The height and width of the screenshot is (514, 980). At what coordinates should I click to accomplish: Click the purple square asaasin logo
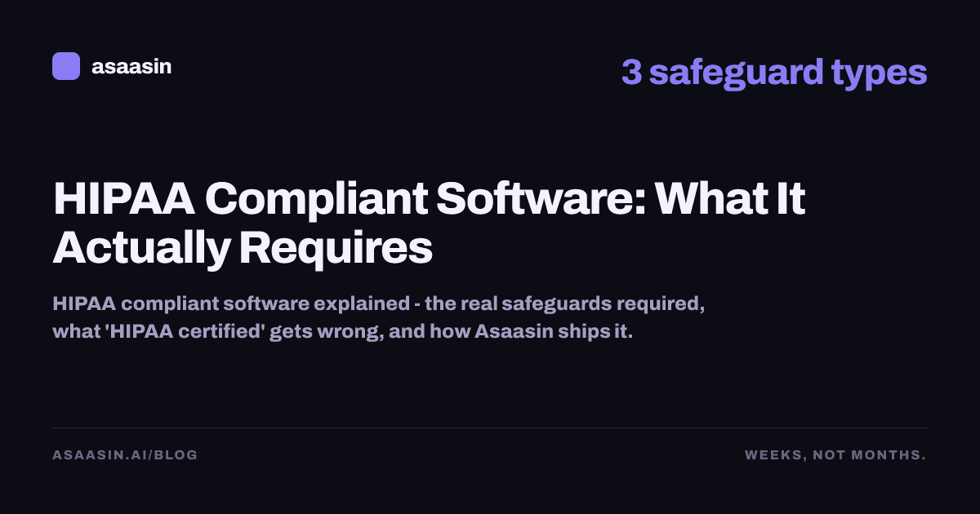pyautogui.click(x=66, y=66)
